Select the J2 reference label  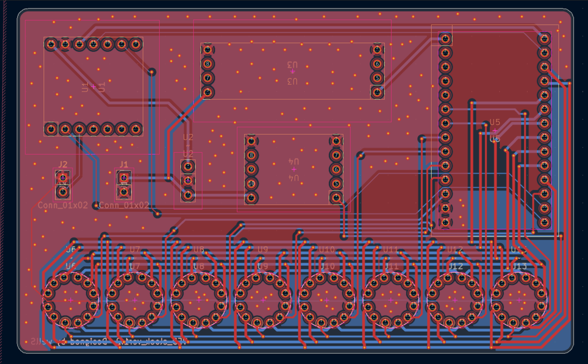click(x=63, y=164)
